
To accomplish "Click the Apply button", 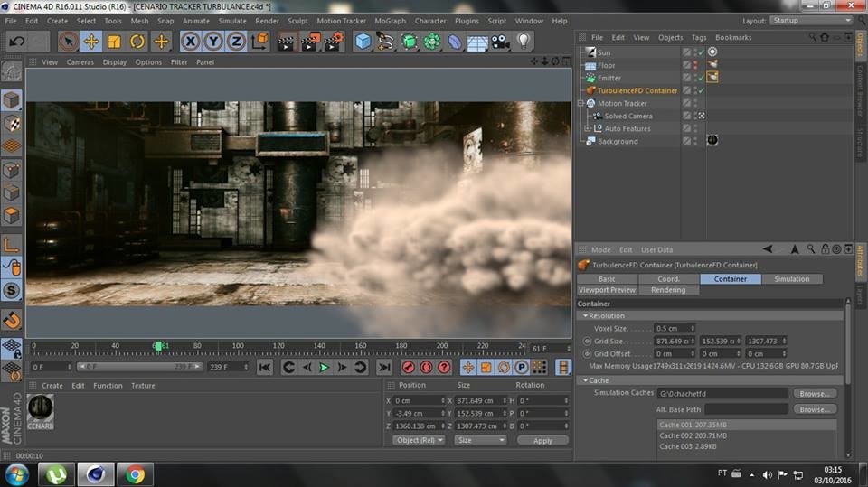I will click(x=542, y=441).
